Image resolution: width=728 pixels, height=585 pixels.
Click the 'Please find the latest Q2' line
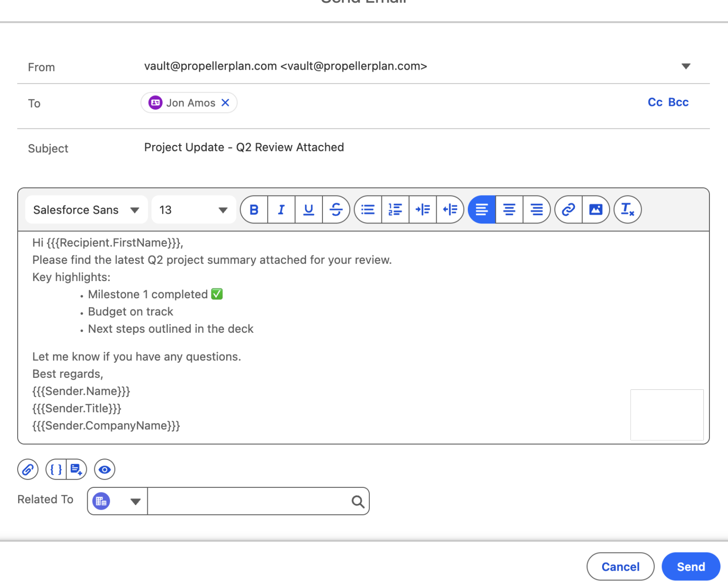(212, 260)
